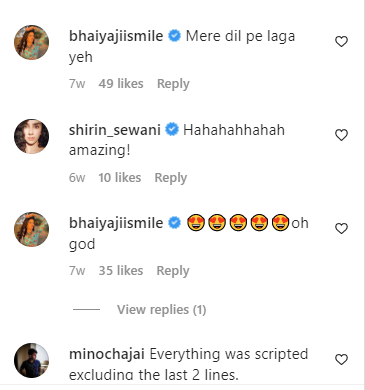Reply to shirin_sewani's comment
This screenshot has width=365, height=390.
(171, 178)
